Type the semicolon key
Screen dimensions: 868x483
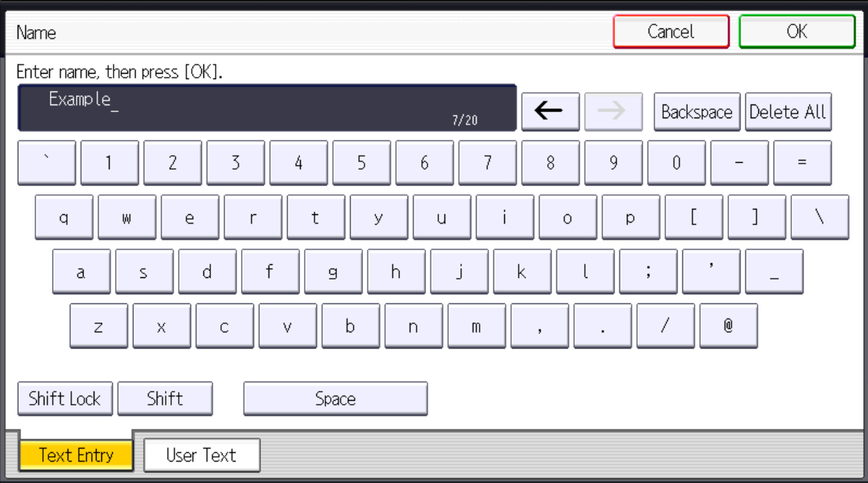click(x=649, y=271)
